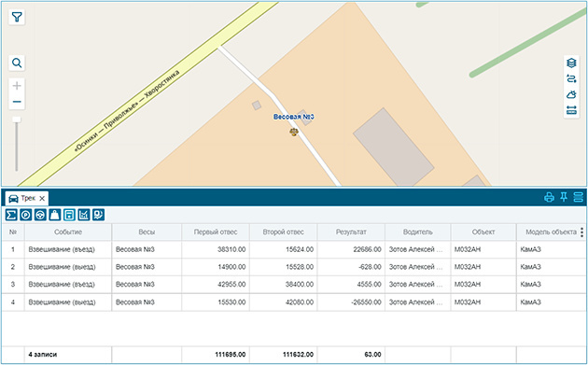Open map search with magnifier icon
The width and height of the screenshot is (588, 365).
pos(17,63)
